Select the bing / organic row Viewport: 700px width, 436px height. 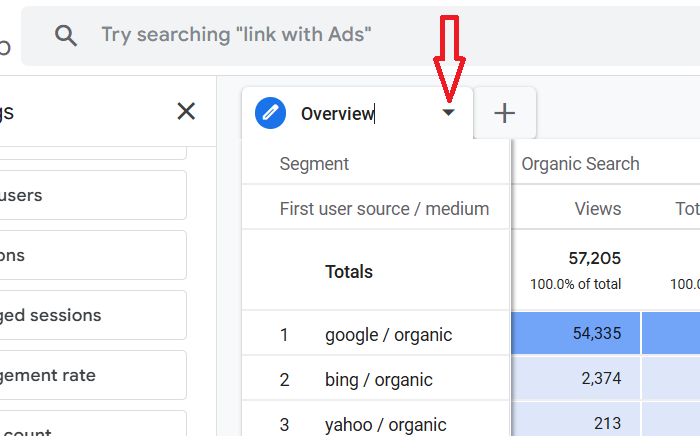point(378,379)
